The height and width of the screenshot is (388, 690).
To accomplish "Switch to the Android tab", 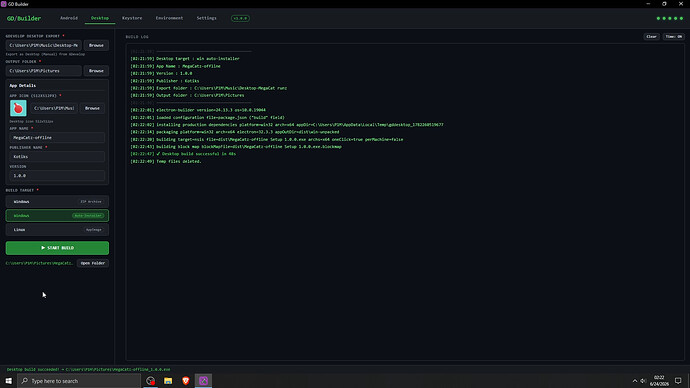I will pos(69,18).
